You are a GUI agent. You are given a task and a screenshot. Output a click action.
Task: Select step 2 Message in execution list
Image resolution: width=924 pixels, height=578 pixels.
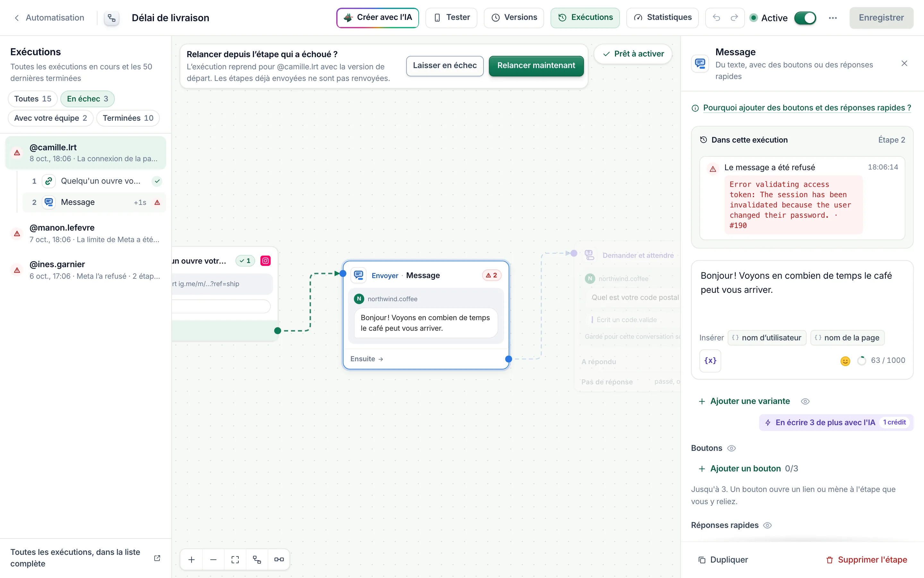94,202
